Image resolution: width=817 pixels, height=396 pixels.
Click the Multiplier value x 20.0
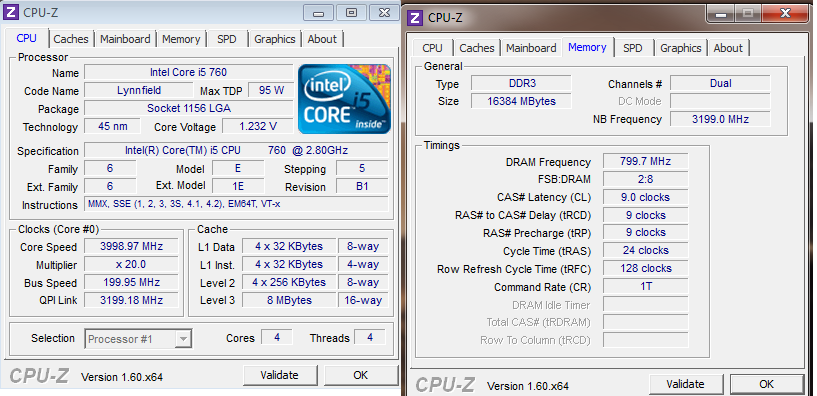pyautogui.click(x=131, y=265)
